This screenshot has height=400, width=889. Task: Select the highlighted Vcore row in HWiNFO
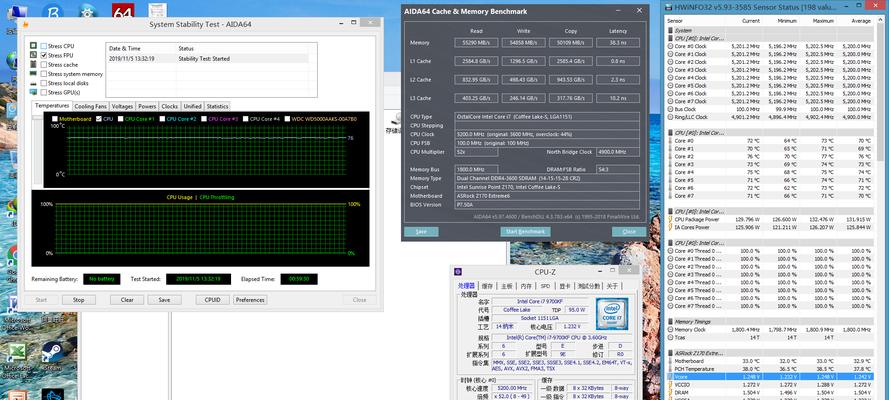pyautogui.click(x=769, y=376)
